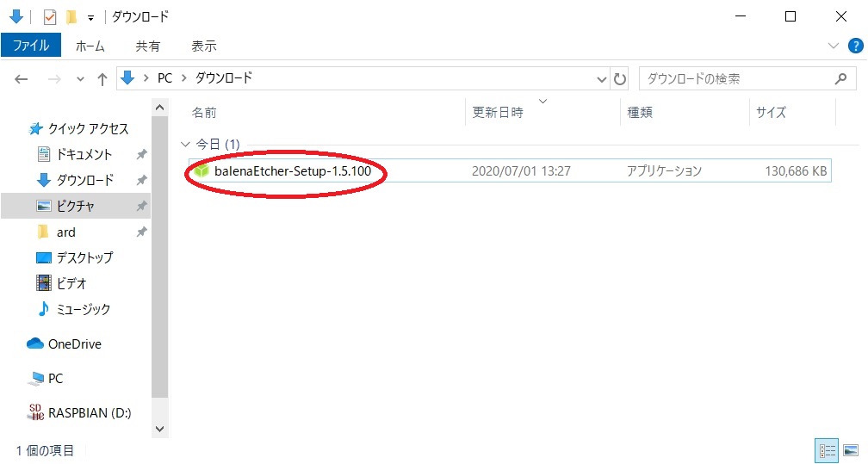Open the Help question mark icon
The image size is (868, 464).
click(x=853, y=46)
